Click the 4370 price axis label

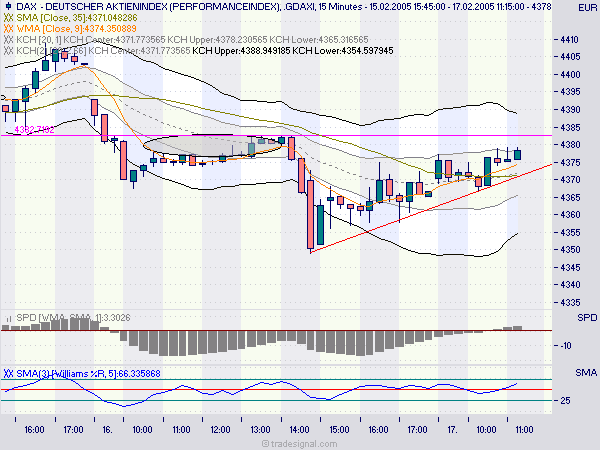pos(570,179)
